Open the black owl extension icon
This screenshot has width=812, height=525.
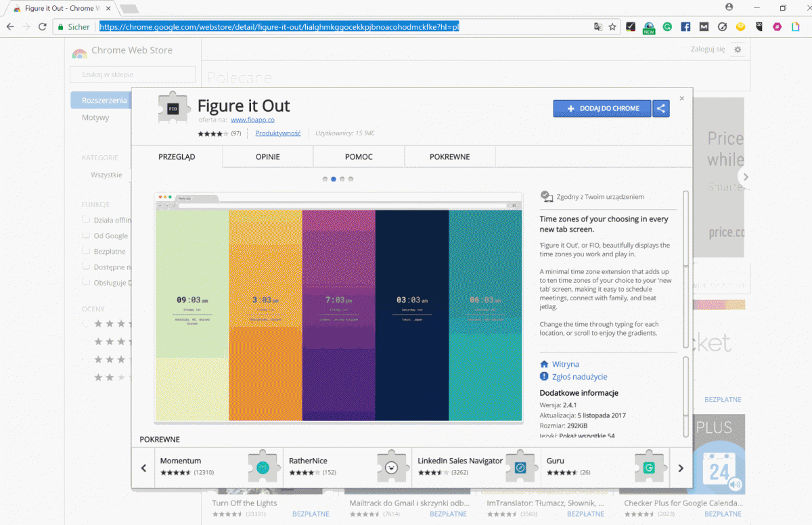759,27
